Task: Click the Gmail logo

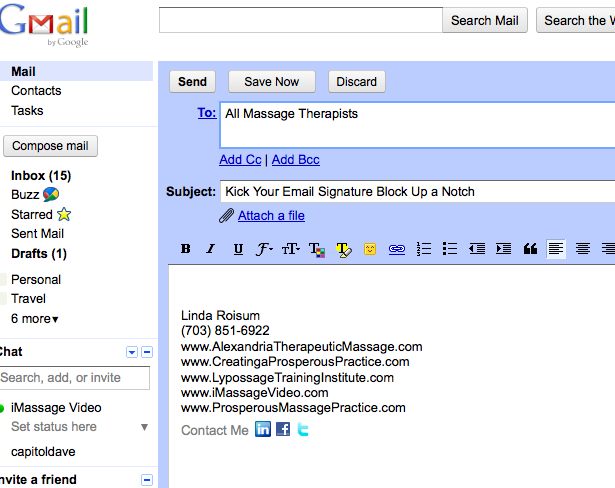Action: pos(44,24)
